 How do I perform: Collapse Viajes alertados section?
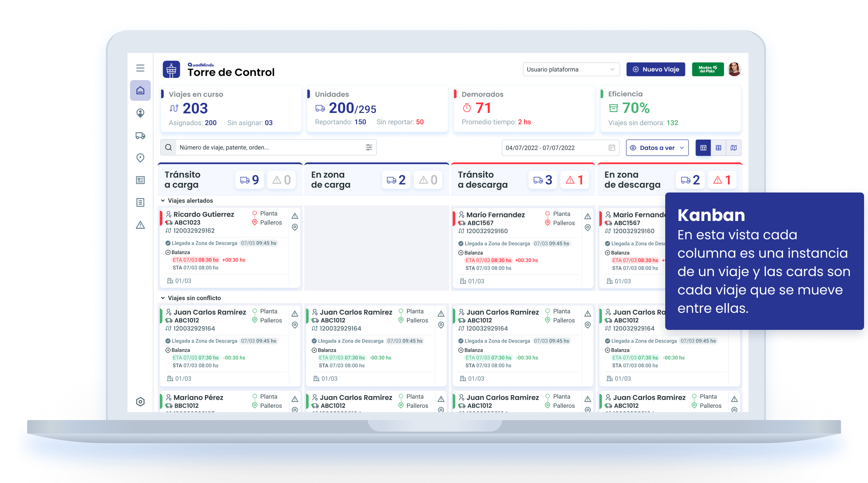[163, 201]
